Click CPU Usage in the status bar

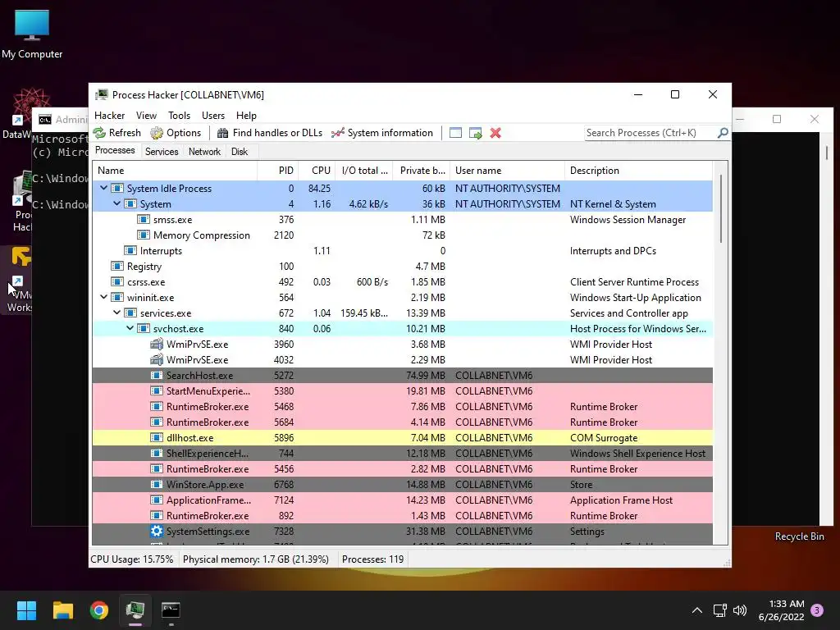[132, 559]
